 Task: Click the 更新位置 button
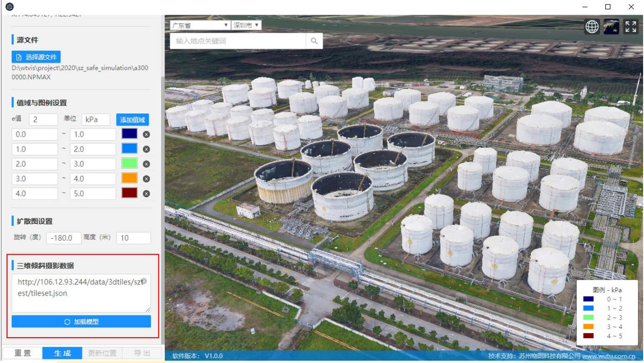pyautogui.click(x=102, y=353)
